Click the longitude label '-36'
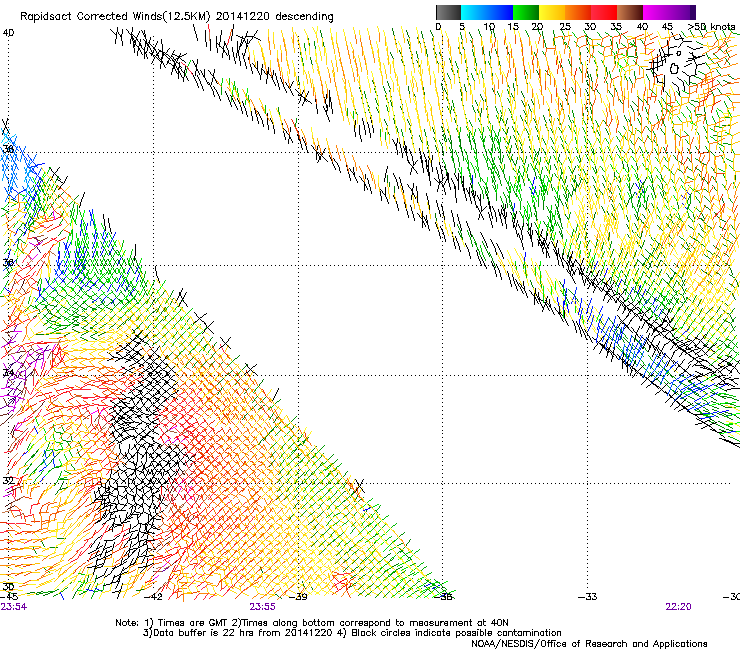Screen dimensions: 740x650 (443, 597)
